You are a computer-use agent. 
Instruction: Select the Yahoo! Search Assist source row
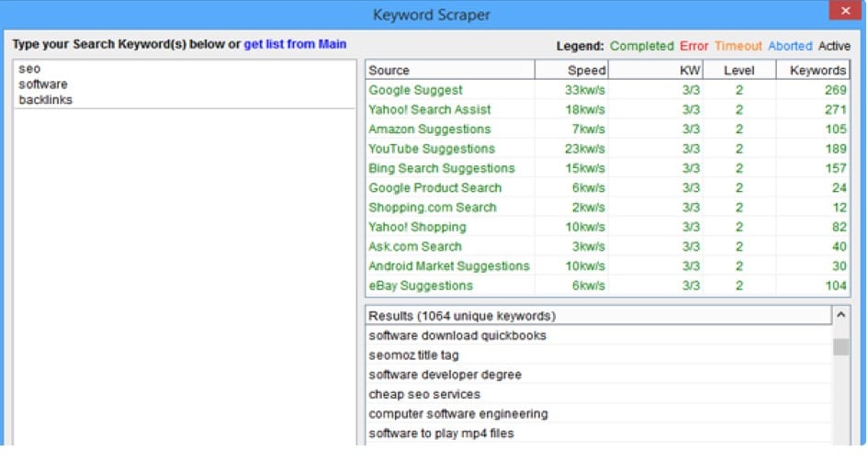pos(607,109)
